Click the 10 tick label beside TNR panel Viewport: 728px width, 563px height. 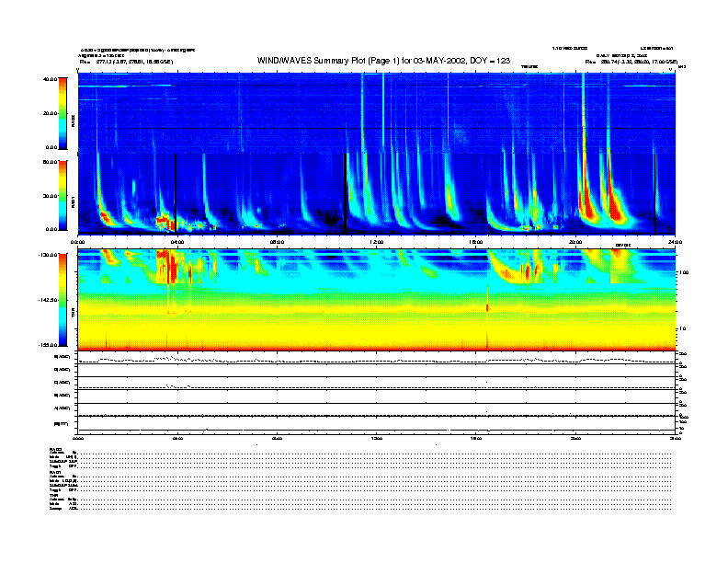click(x=684, y=329)
